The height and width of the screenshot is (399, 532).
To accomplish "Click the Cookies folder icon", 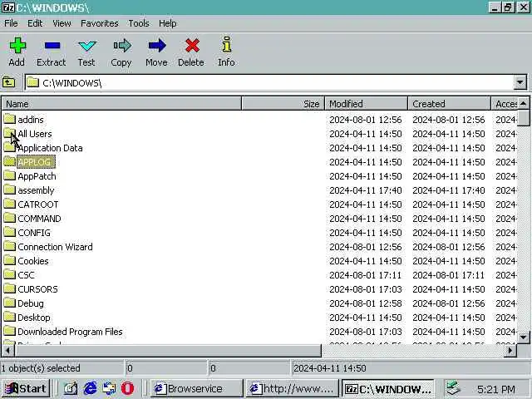I will pyautogui.click(x=9, y=260).
